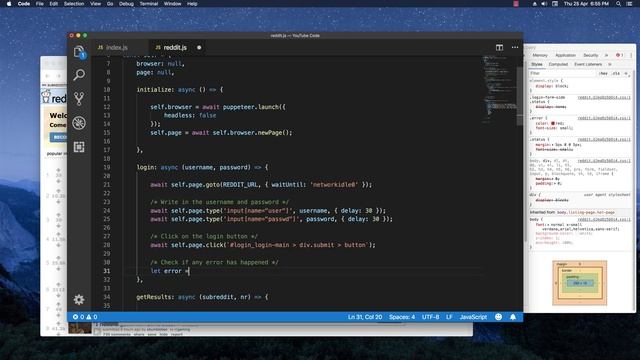Screen dimensions: 640x360
Task: Toggle the .cls classes button
Action: (616, 73)
